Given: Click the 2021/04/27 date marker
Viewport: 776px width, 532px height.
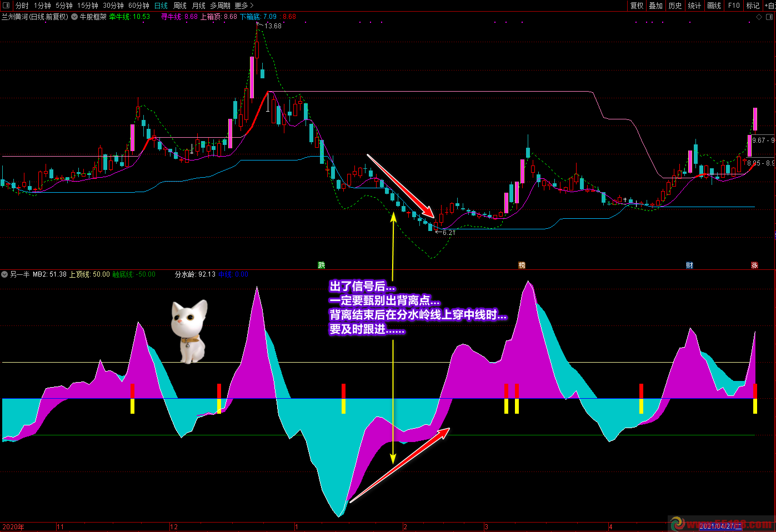Looking at the screenshot, I should 720,526.
